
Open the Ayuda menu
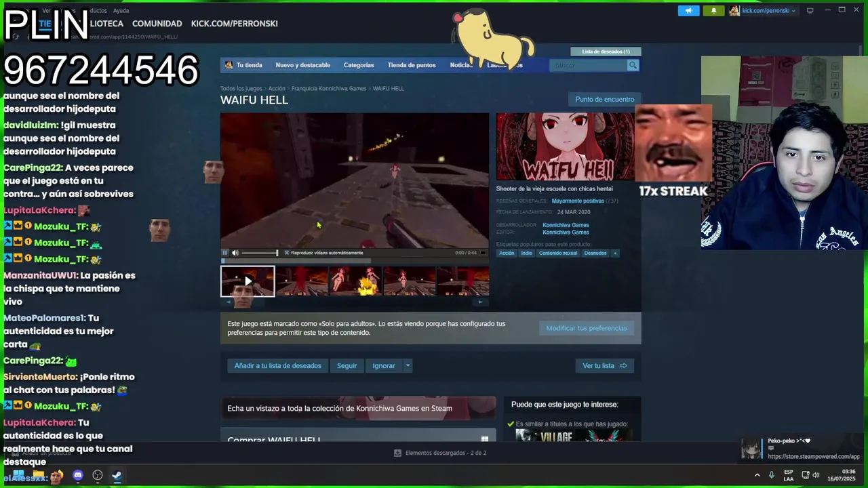point(121,11)
